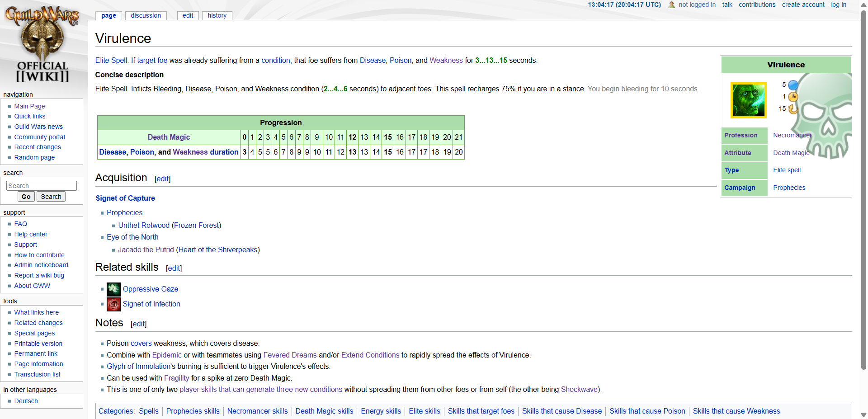The height and width of the screenshot is (419, 868).
Task: Open Unthet Rotwood link
Action: pos(144,225)
